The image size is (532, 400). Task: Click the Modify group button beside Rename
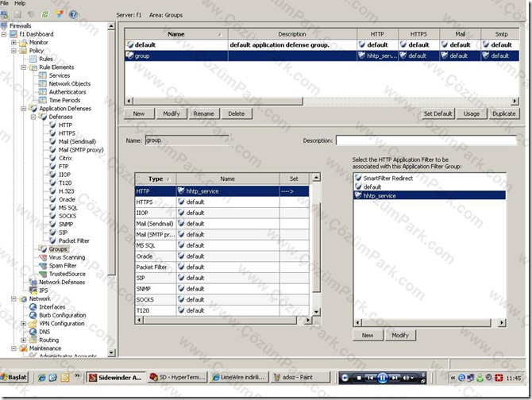[x=172, y=114]
